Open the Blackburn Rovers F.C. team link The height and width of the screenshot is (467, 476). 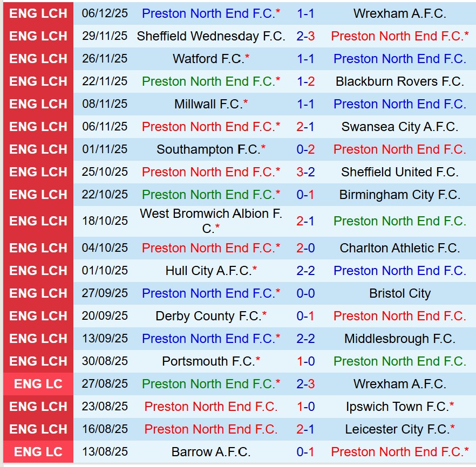coord(399,81)
